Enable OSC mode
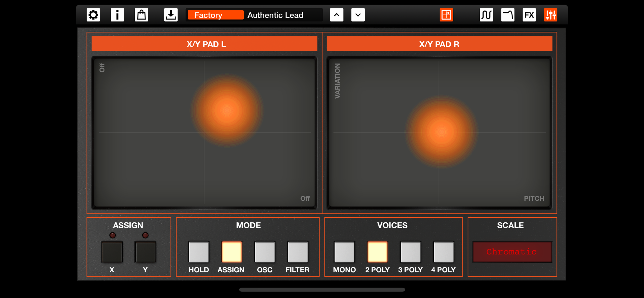Screen dimensions: 644x298 point(265,252)
